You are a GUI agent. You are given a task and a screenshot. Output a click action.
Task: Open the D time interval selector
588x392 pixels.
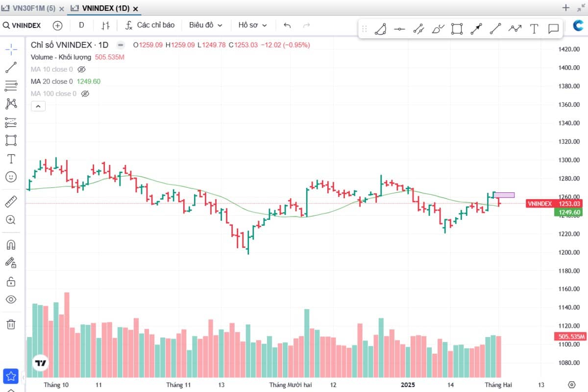81,25
